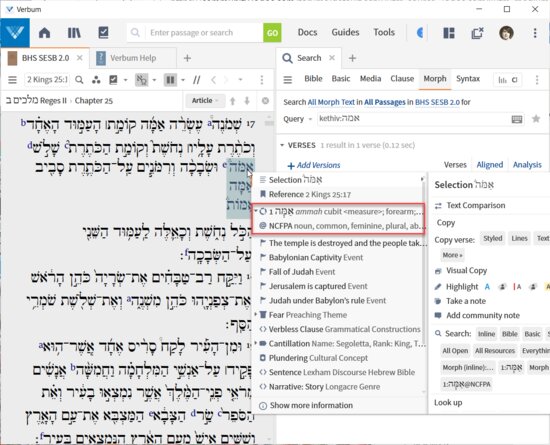Click the inline search magnifier icon
Viewport: 550px width, 445px height.
click(79, 80)
